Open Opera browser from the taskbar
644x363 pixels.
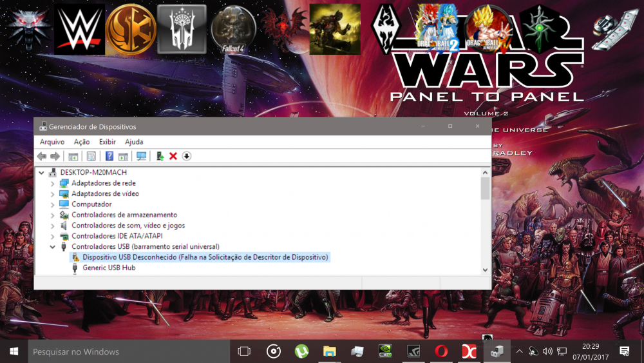point(441,351)
